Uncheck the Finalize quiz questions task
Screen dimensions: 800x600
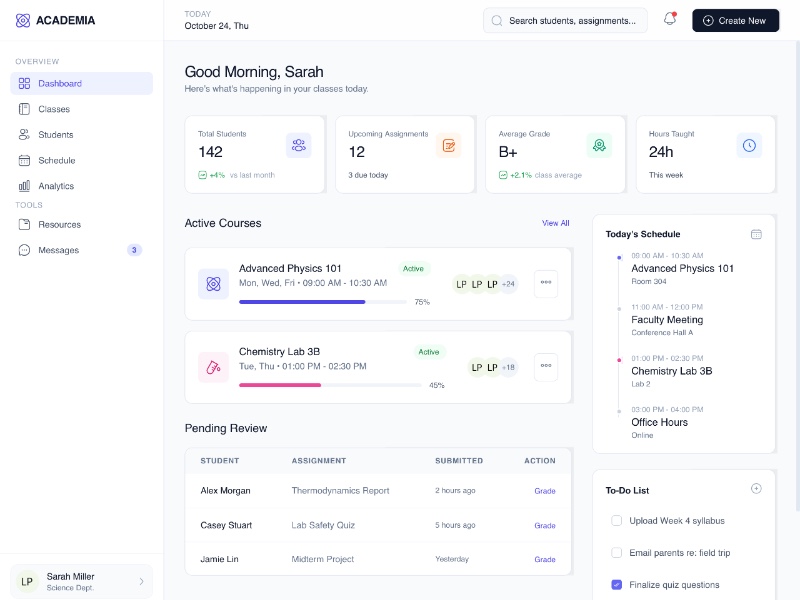coord(616,584)
